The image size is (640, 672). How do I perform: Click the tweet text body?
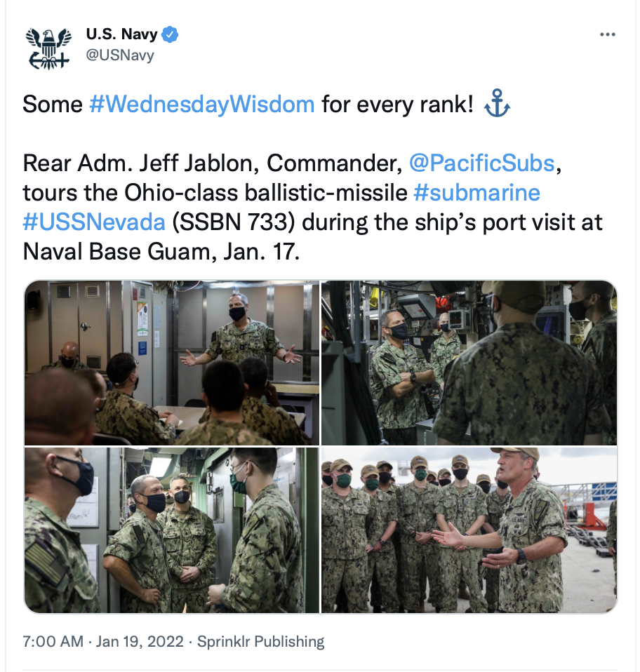(312, 177)
